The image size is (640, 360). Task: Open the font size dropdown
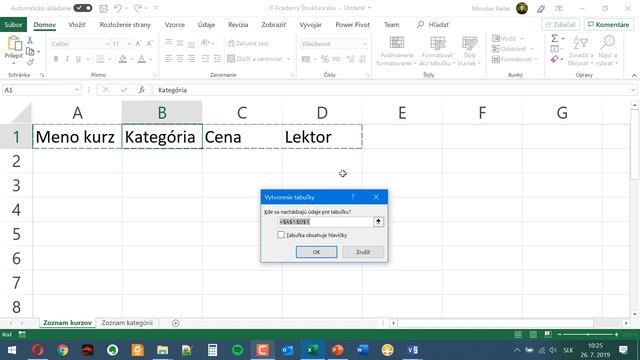(x=129, y=44)
